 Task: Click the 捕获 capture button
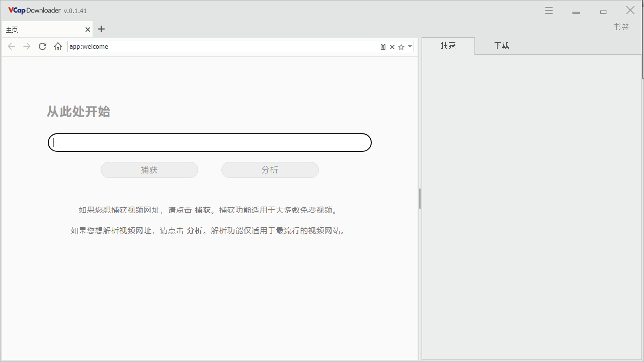[149, 169]
